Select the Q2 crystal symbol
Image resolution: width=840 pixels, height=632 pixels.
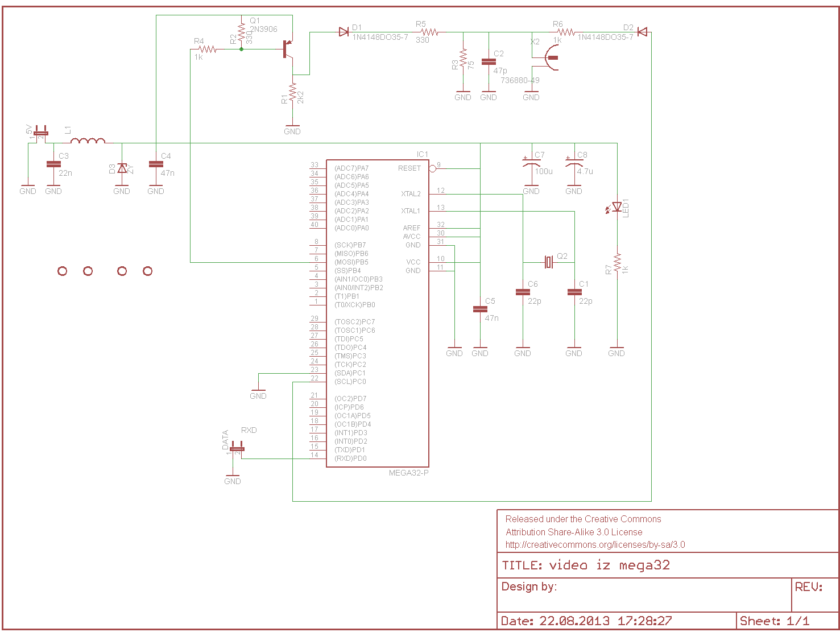point(548,262)
